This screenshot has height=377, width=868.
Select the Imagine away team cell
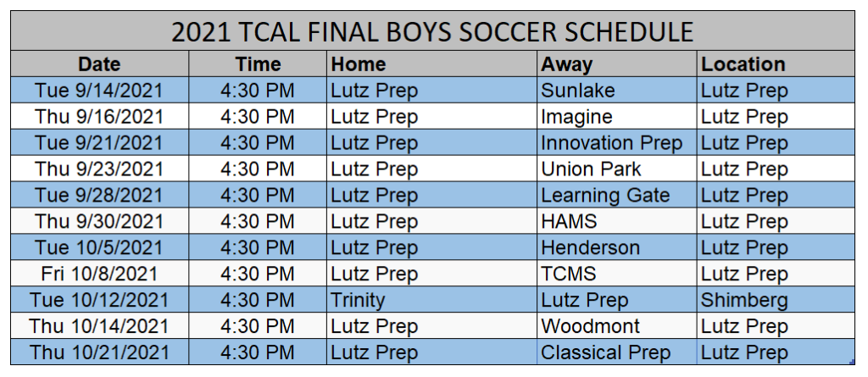pos(617,116)
